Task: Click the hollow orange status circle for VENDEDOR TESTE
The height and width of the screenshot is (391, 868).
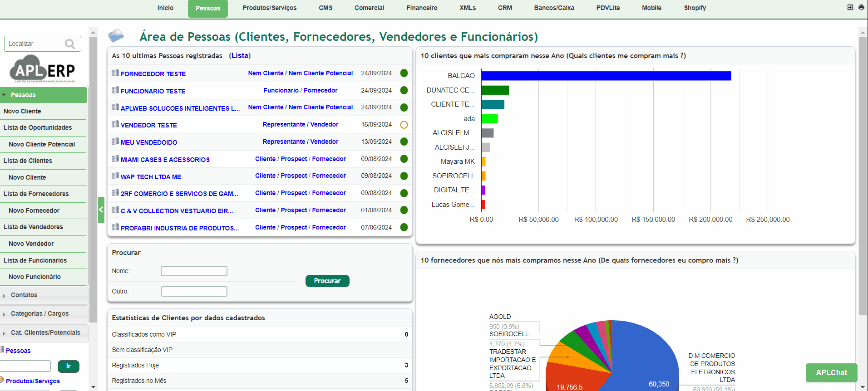Action: (404, 125)
